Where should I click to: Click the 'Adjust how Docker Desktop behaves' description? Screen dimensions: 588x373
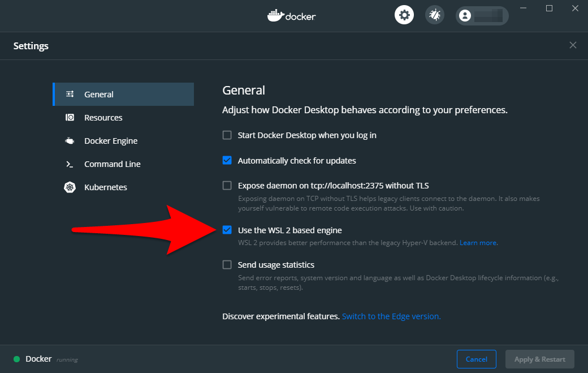(365, 110)
